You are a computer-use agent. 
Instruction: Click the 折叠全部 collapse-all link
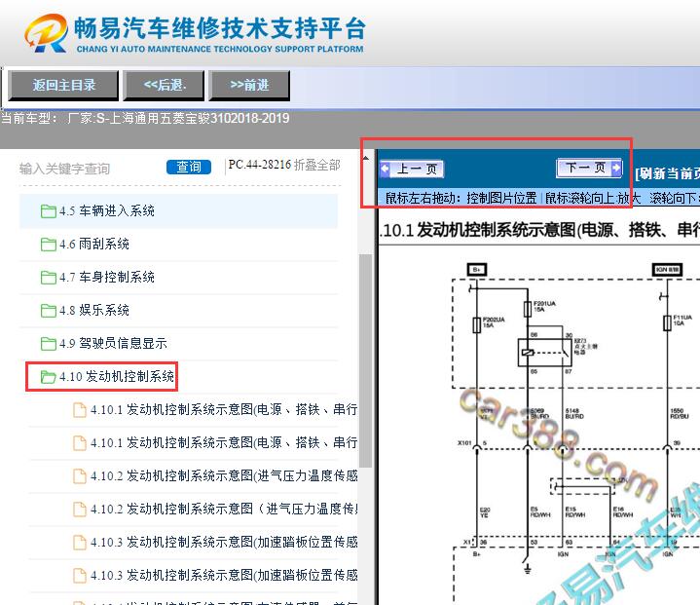(317, 165)
